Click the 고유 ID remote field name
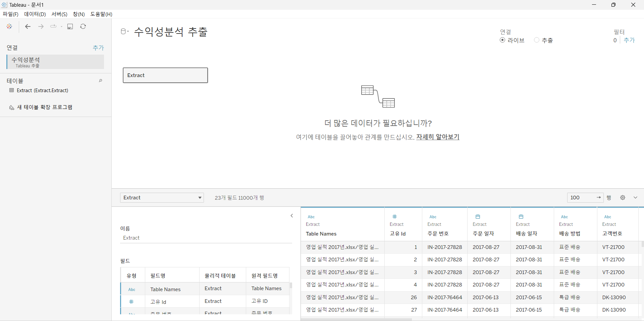The height and width of the screenshot is (321, 644). coord(260,301)
